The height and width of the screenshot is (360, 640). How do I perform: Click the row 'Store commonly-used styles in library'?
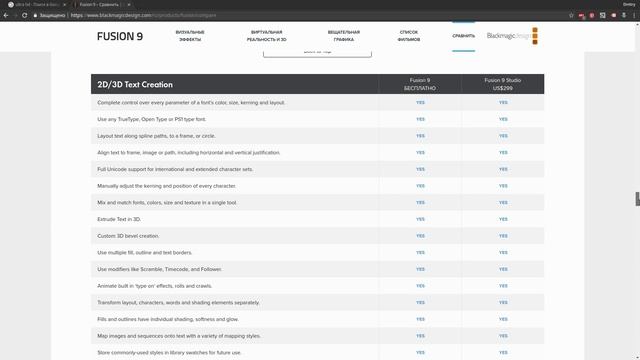click(317, 352)
